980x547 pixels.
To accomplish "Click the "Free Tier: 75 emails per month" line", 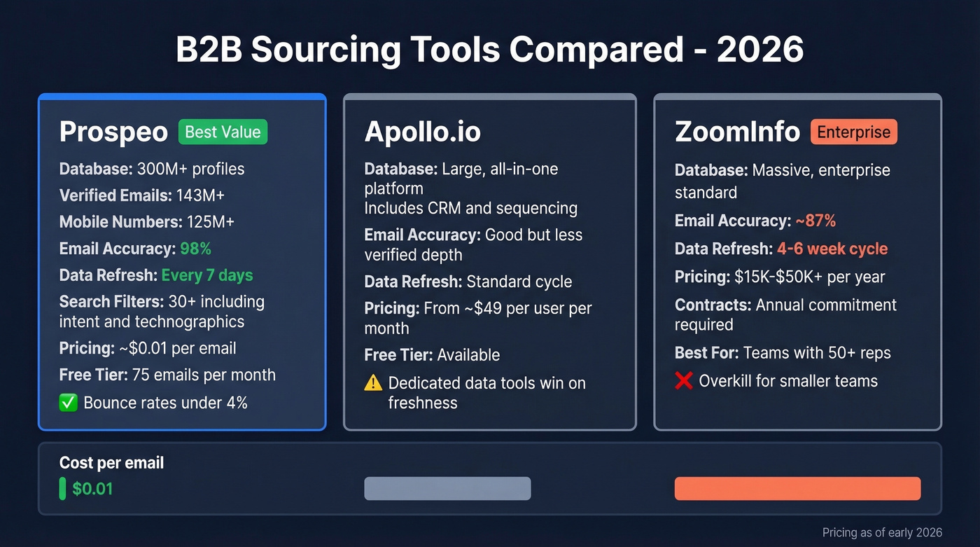I will click(167, 375).
